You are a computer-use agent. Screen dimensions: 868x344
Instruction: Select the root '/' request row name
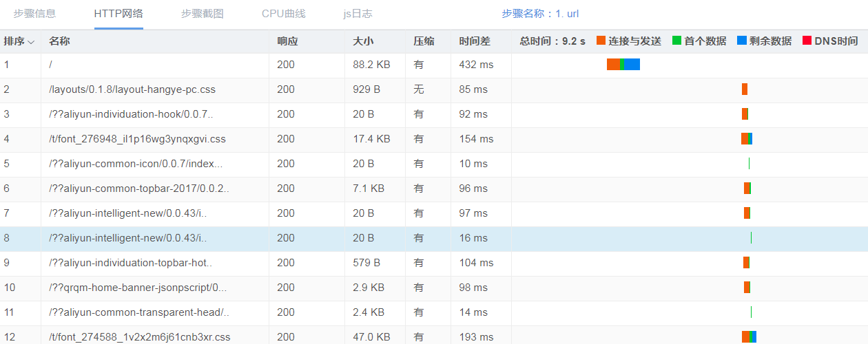51,65
